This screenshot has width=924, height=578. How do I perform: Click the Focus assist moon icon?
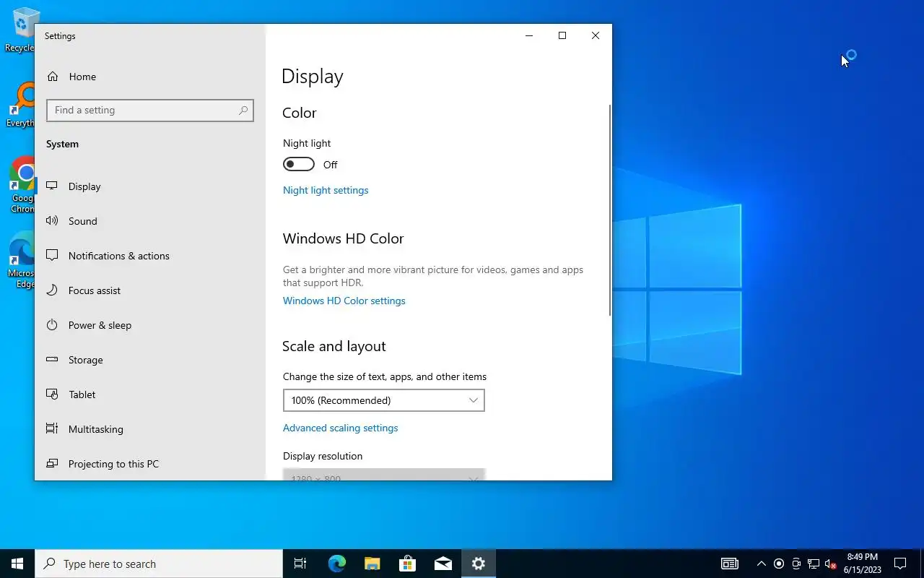click(x=52, y=290)
